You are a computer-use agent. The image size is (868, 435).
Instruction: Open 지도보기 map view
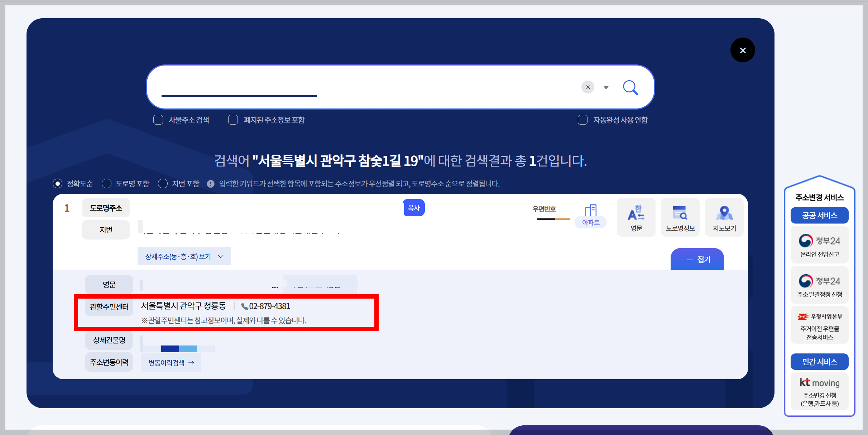(724, 217)
